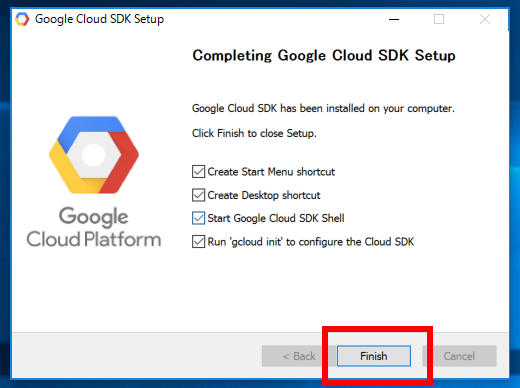520x388 pixels.
Task: Uncheck the Create Start Menu shortcut checkbox
Action: coord(198,172)
